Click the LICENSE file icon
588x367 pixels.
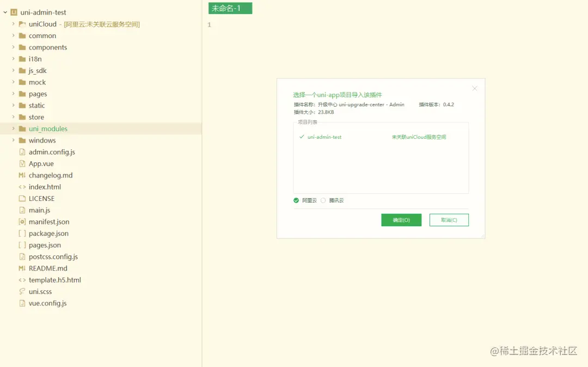(22, 198)
